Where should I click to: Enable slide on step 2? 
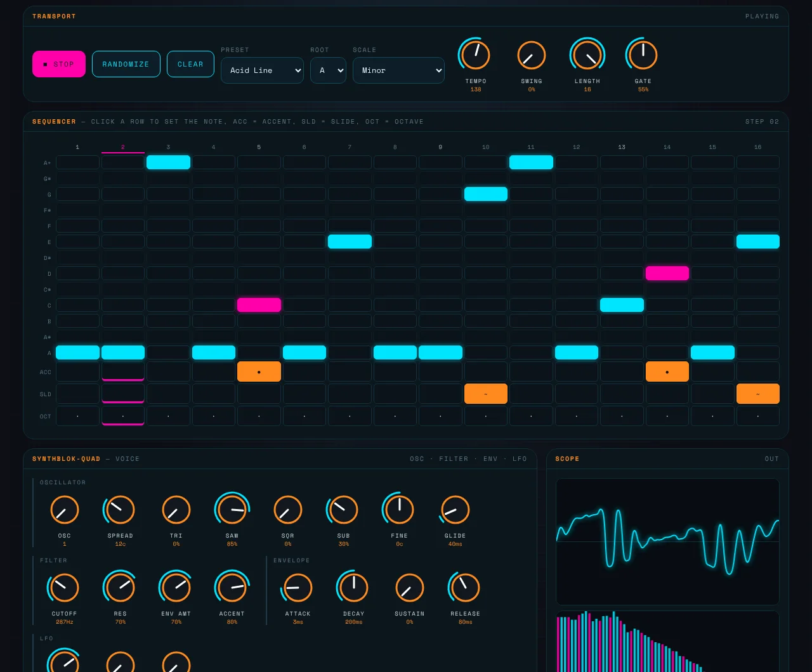123,394
